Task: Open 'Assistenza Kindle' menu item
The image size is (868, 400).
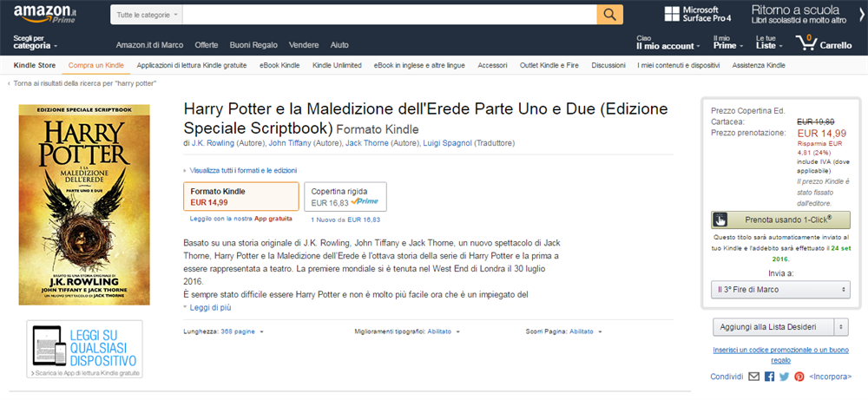Action: click(759, 65)
